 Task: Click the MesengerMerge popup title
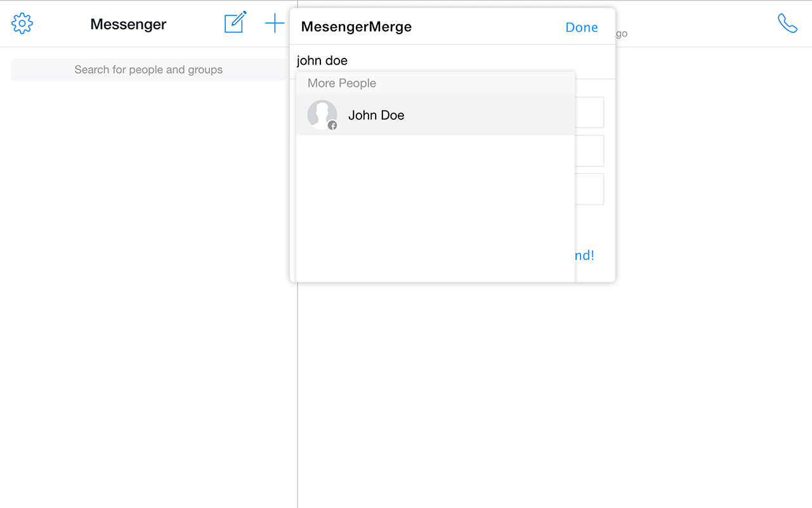tap(357, 27)
